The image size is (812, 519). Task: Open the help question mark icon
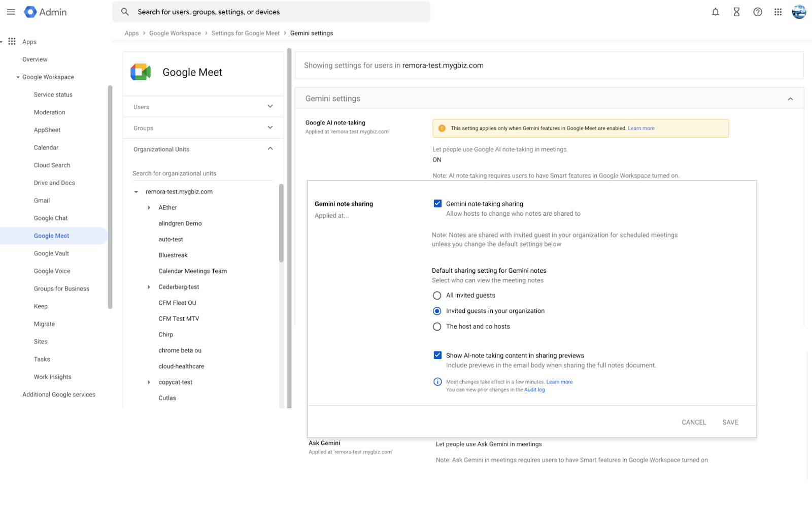(758, 12)
